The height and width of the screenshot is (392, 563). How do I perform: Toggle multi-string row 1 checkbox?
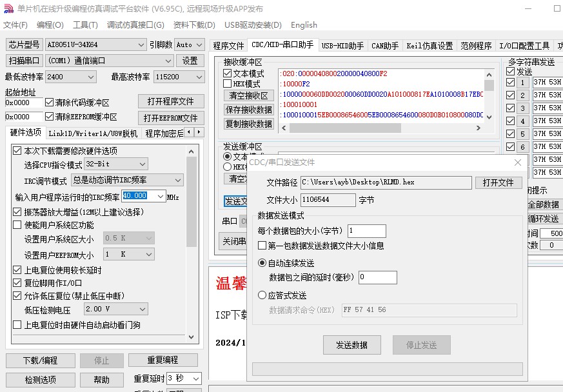(510, 83)
